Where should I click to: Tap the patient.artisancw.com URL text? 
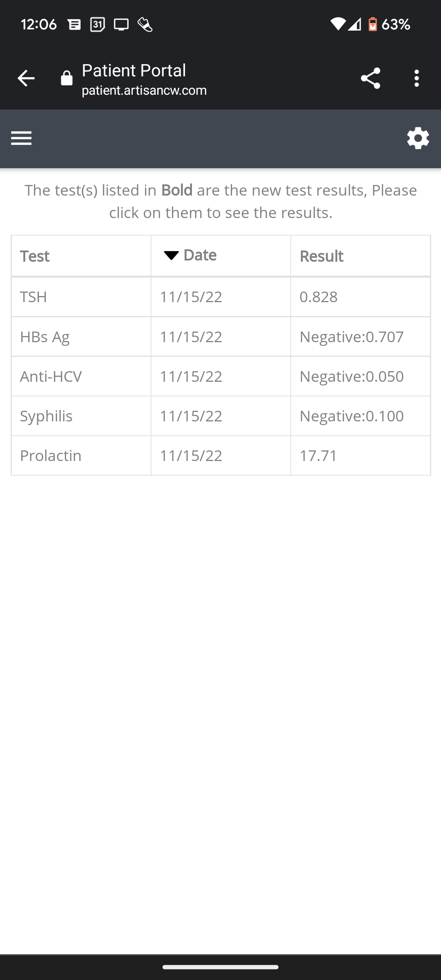tap(144, 90)
